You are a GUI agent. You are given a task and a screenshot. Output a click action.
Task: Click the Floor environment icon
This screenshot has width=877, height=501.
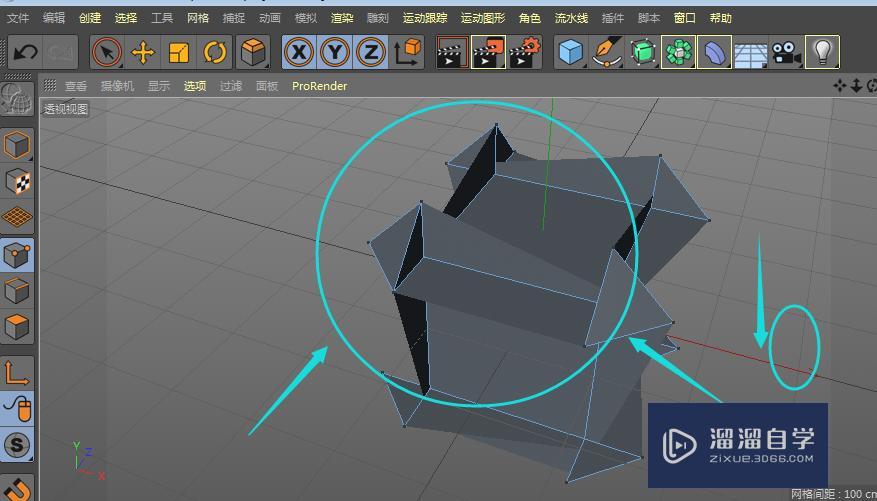pos(750,53)
